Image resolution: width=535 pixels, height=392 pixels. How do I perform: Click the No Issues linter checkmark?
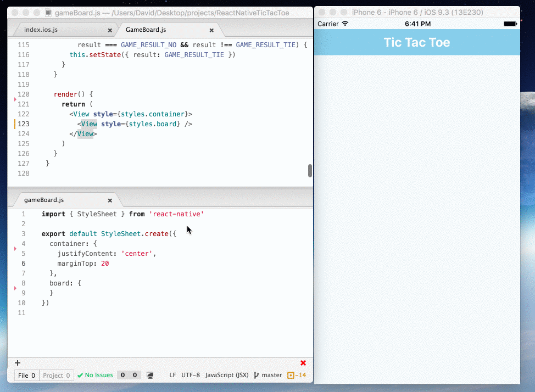click(x=95, y=376)
